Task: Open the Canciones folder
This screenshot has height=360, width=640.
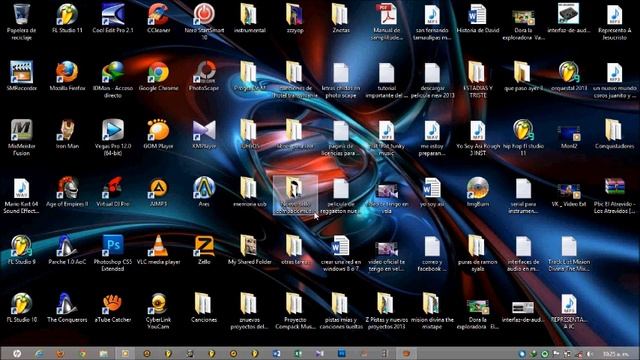Action: 204,308
